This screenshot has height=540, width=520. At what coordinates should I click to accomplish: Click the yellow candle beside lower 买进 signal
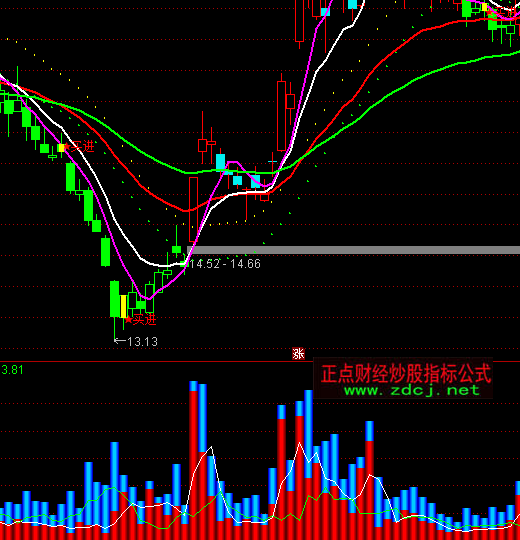[123, 306]
